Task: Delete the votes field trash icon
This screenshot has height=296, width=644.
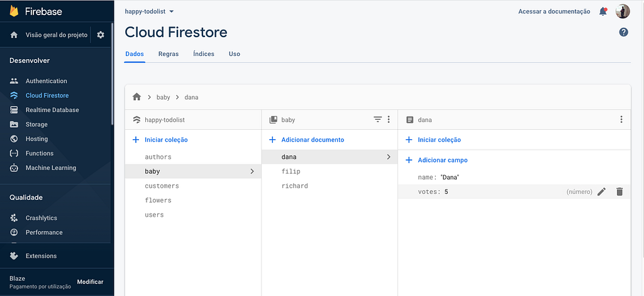Action: 619,191
